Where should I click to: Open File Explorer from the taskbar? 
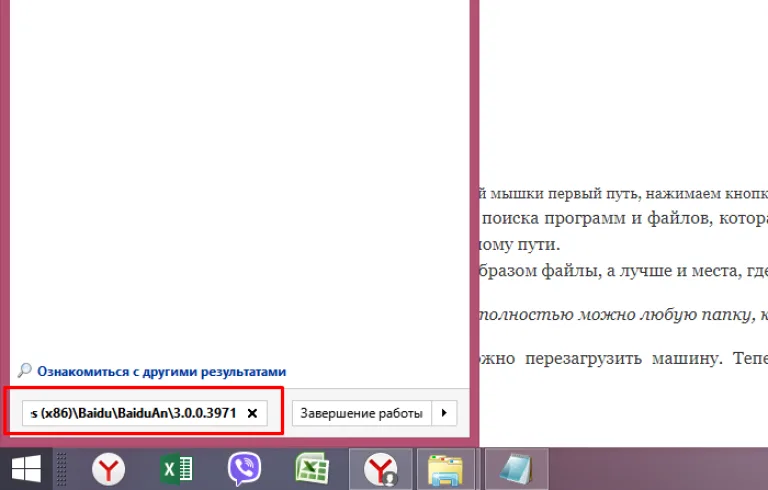[445, 469]
